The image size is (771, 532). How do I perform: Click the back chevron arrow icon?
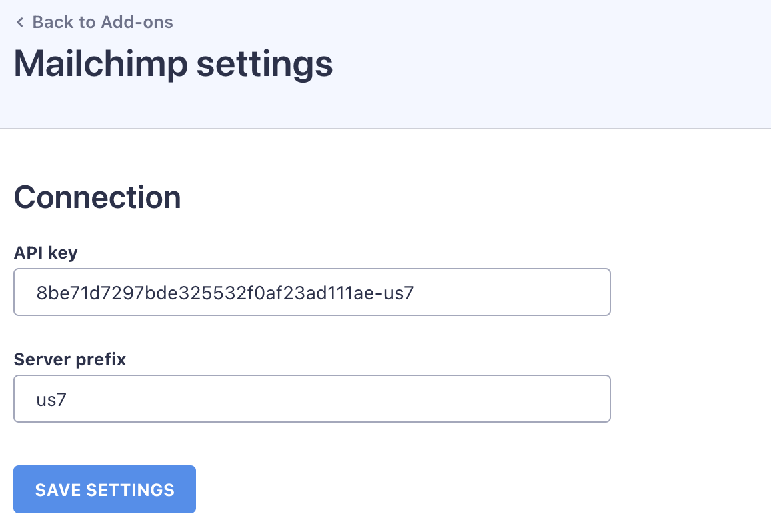20,23
